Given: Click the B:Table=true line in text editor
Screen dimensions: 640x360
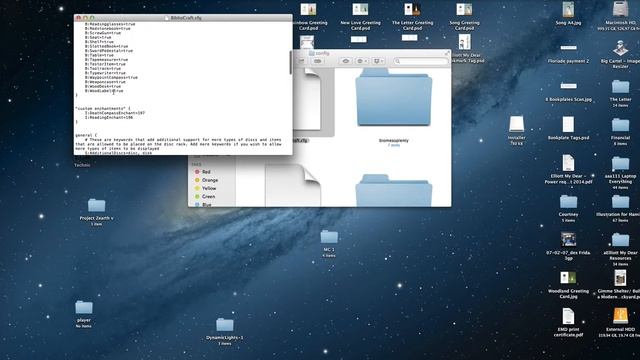Looking at the screenshot, I should coord(99,56).
